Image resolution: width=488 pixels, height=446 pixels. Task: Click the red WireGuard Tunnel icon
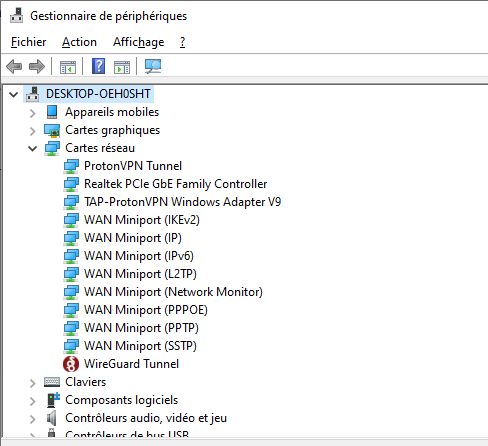pos(71,364)
